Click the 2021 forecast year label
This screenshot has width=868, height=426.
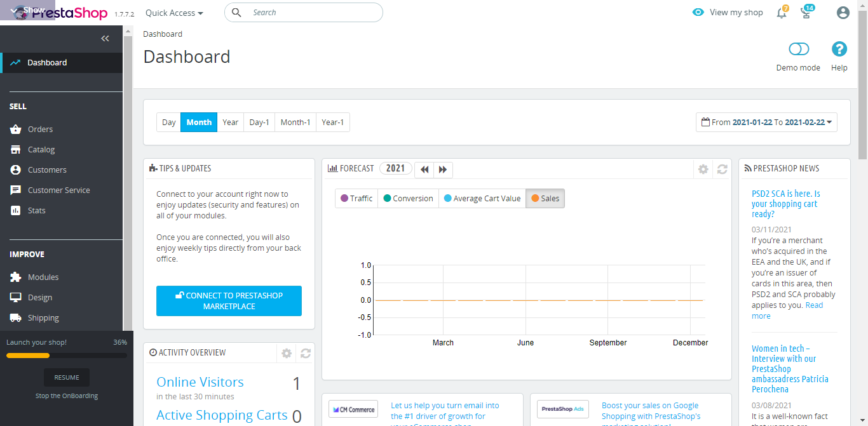tap(395, 168)
